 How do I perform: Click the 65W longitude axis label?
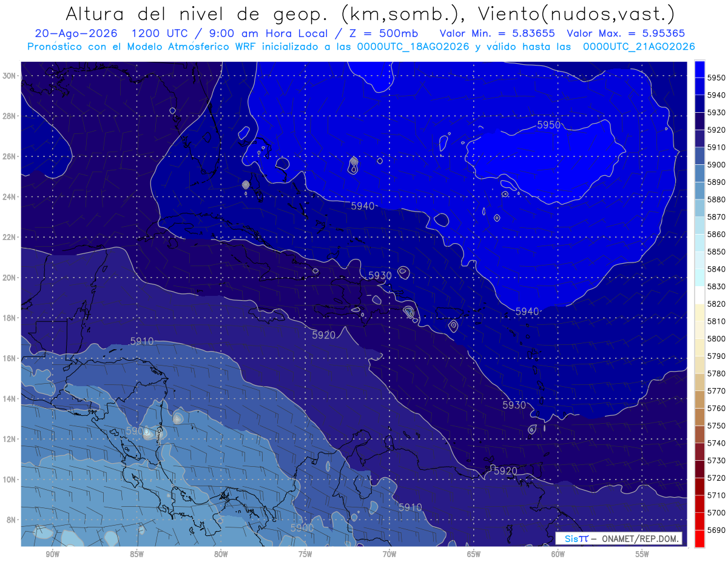[x=474, y=555]
